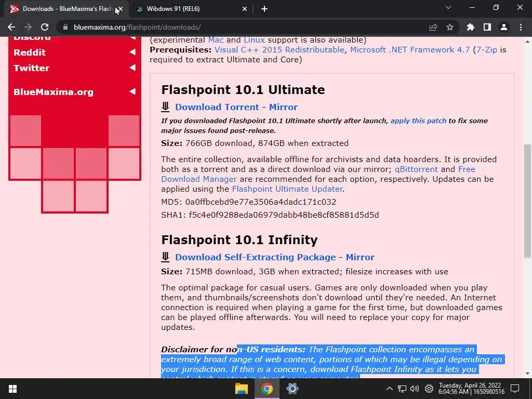Click the Flashpoint 10.1 Infinity heading
532x399 pixels.
pyautogui.click(x=240, y=240)
